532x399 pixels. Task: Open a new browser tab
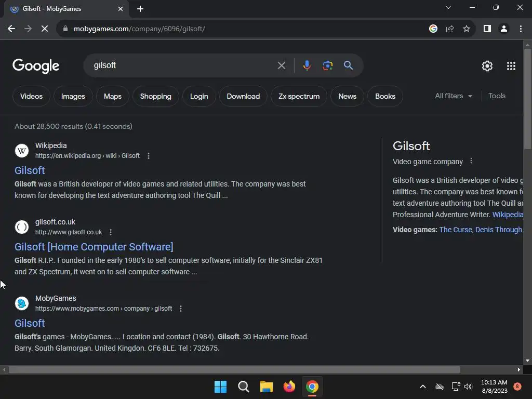pos(140,9)
